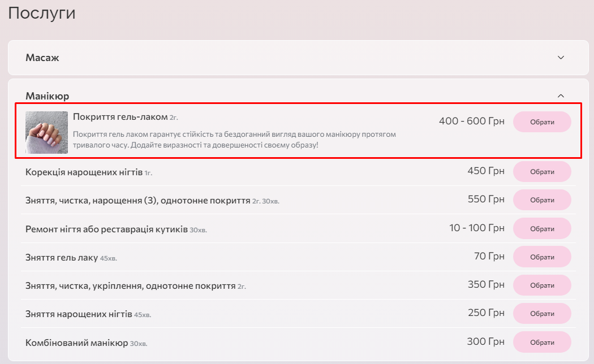Open the Масаж category header

[x=42, y=58]
